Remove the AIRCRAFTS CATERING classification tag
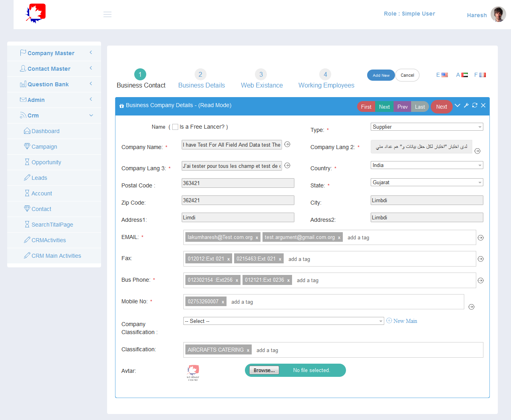Screen dimensions: 511x420 pyautogui.click(x=248, y=349)
